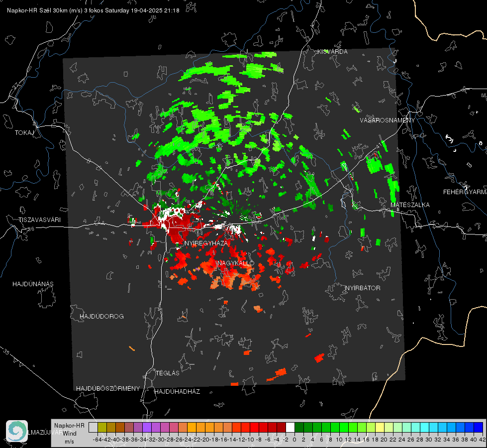Image resolution: width=487 pixels, height=448 pixels.
Task: Click the TISZAVASVÁRI city label
Action: tap(39, 220)
